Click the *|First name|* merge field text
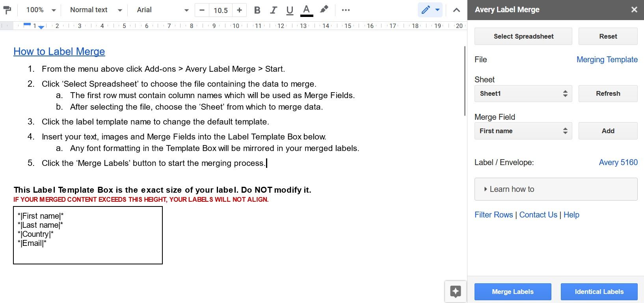The width and height of the screenshot is (644, 303). 41,216
